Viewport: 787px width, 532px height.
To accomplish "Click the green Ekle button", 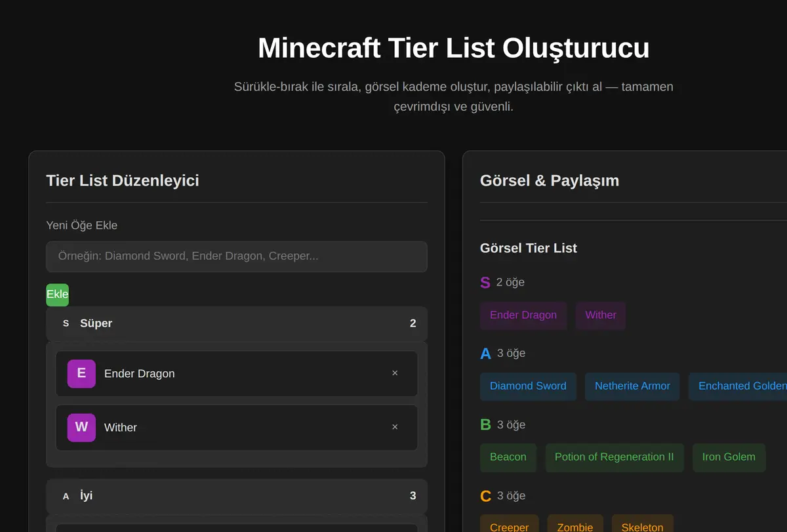I will (57, 295).
